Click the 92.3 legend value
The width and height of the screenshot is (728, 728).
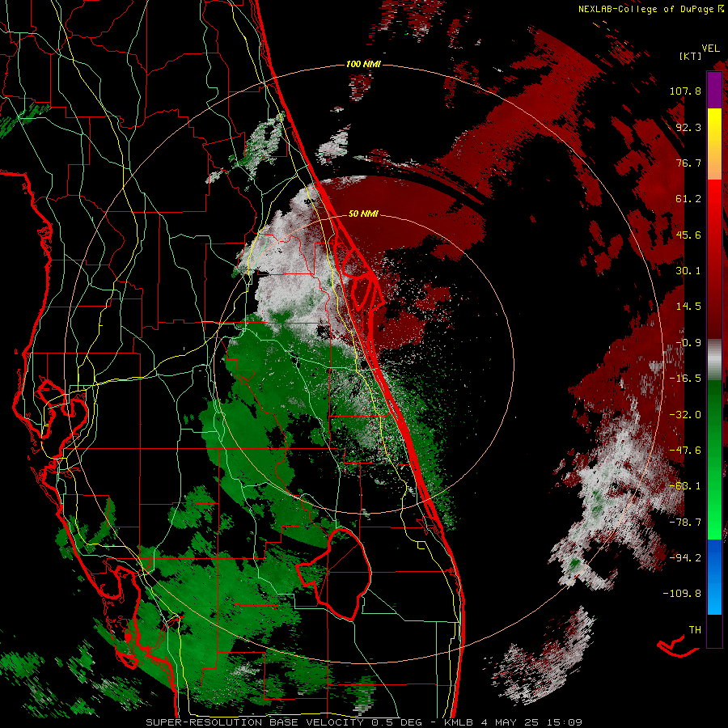pyautogui.click(x=688, y=127)
